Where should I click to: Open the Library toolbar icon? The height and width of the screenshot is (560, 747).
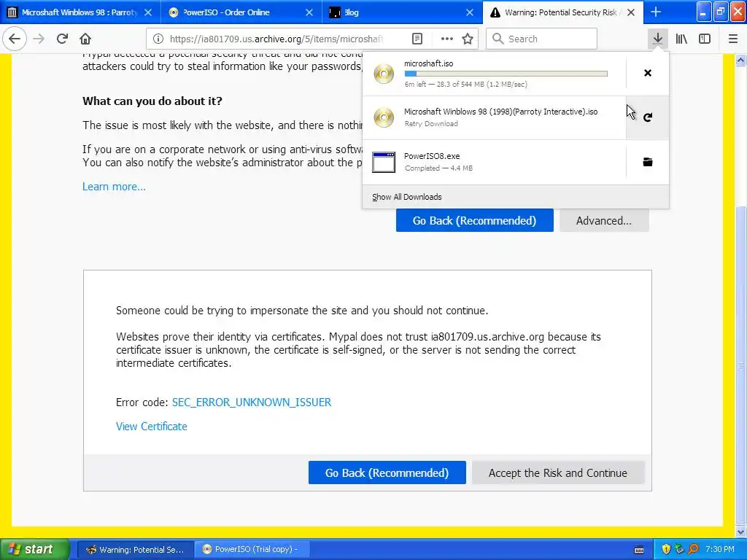(681, 39)
